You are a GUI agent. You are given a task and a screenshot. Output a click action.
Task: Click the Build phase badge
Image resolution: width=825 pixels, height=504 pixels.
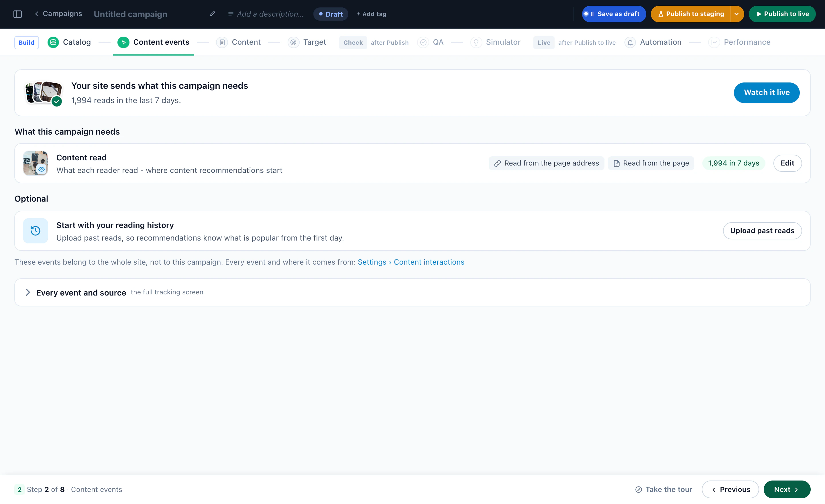point(26,42)
